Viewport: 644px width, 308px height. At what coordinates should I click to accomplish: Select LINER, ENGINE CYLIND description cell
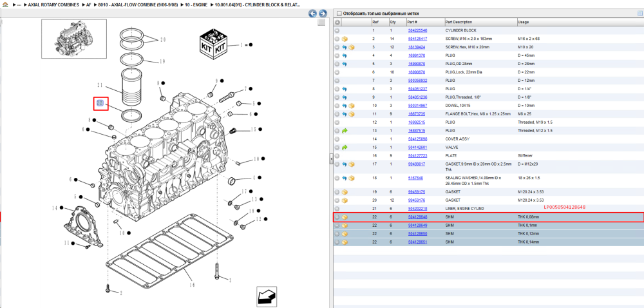[464, 209]
